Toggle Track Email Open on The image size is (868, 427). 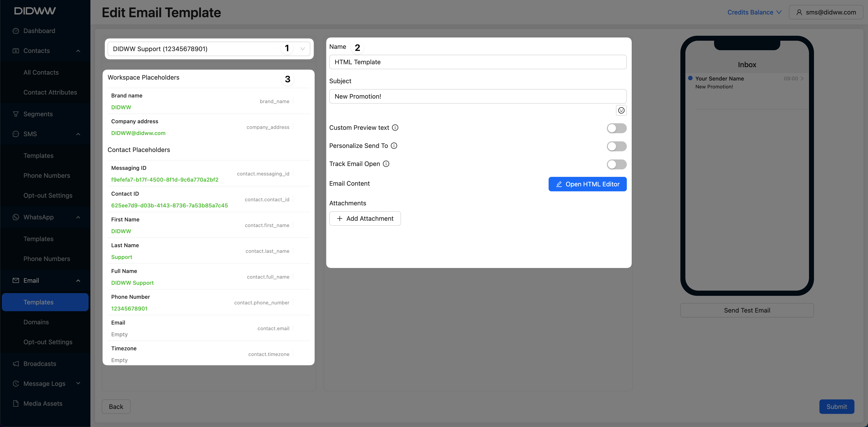616,164
